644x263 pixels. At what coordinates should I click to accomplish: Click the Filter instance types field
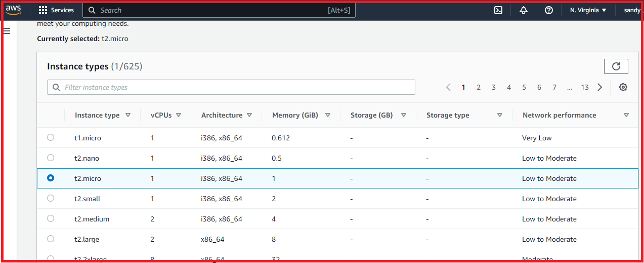point(231,87)
